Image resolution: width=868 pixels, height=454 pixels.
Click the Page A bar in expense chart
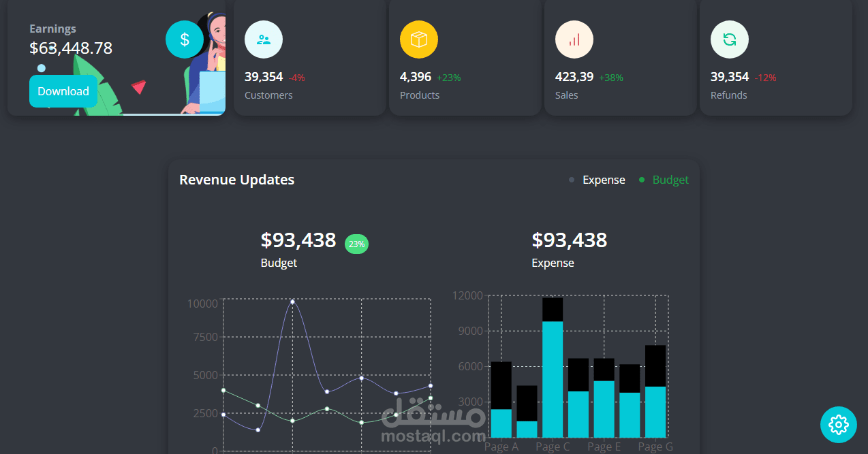coord(501,400)
